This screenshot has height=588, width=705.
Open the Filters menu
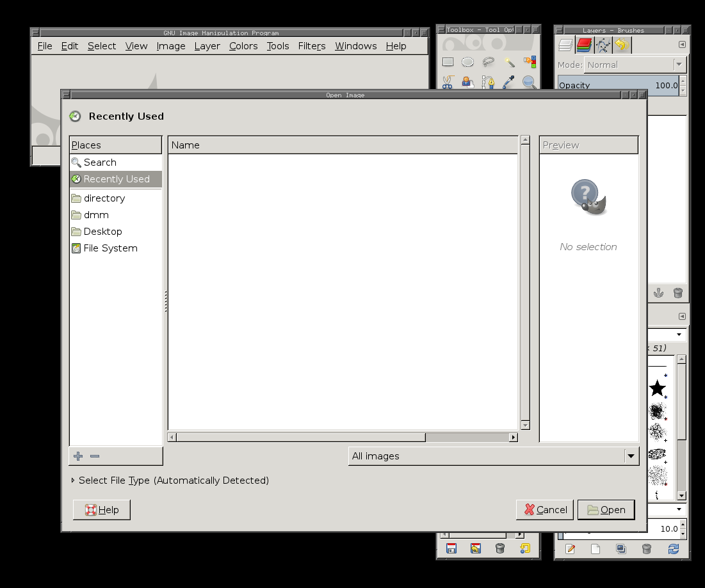click(x=312, y=46)
